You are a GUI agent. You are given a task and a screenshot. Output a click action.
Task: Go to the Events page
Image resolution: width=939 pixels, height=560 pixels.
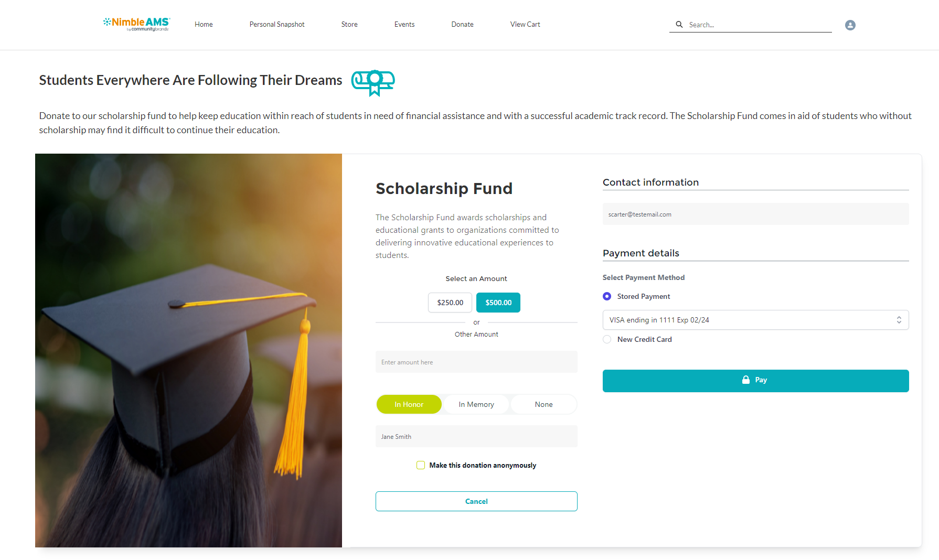tap(404, 25)
